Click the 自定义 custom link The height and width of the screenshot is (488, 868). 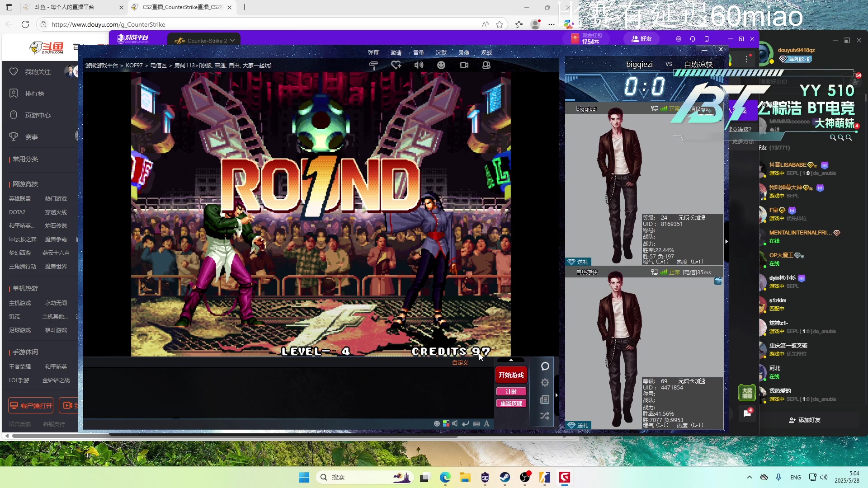pyautogui.click(x=460, y=363)
